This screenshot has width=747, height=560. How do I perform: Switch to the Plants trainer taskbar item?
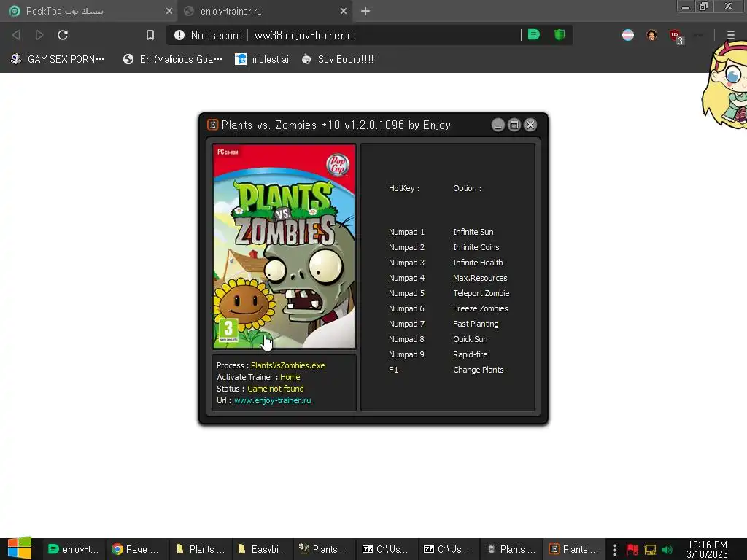click(575, 549)
